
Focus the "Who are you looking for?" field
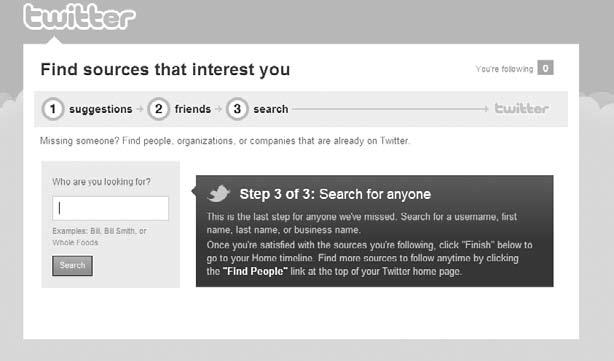pos(110,208)
